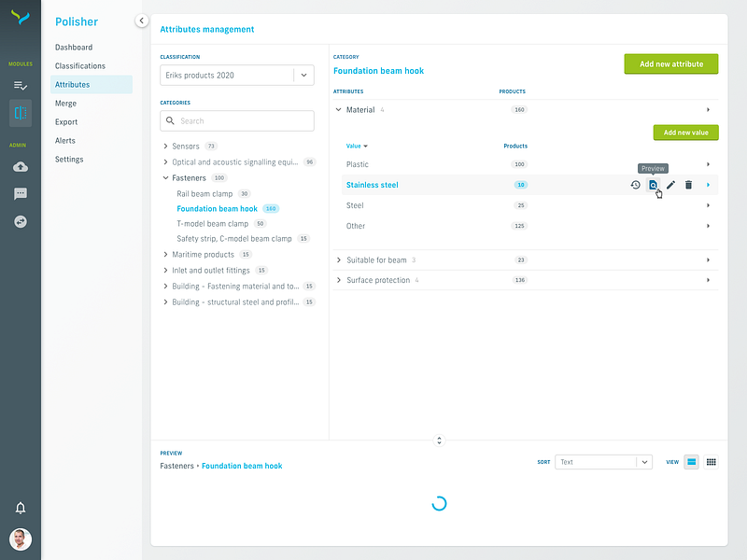Open the Dashboard menu item
Viewport: 747px width, 560px height.
(x=74, y=48)
